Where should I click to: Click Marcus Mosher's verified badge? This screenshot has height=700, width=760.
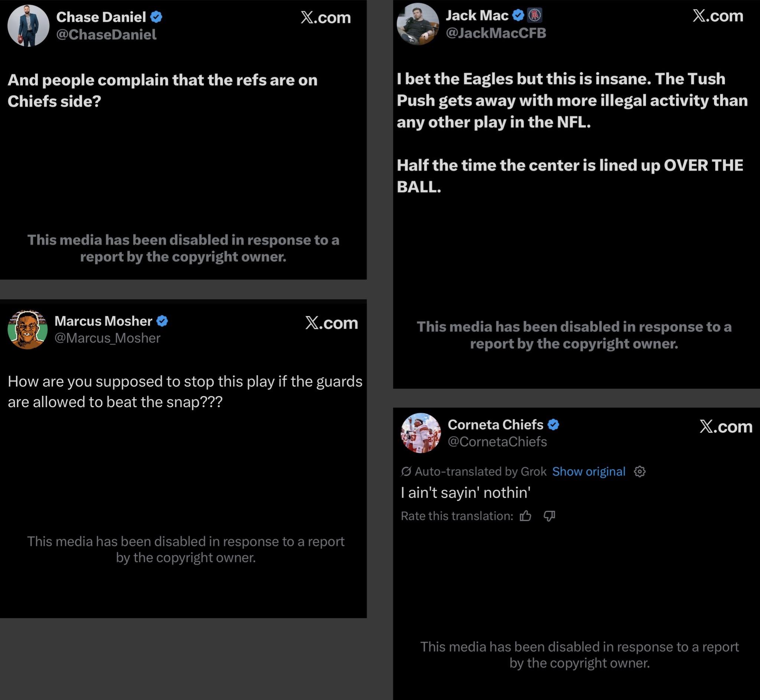pyautogui.click(x=162, y=321)
